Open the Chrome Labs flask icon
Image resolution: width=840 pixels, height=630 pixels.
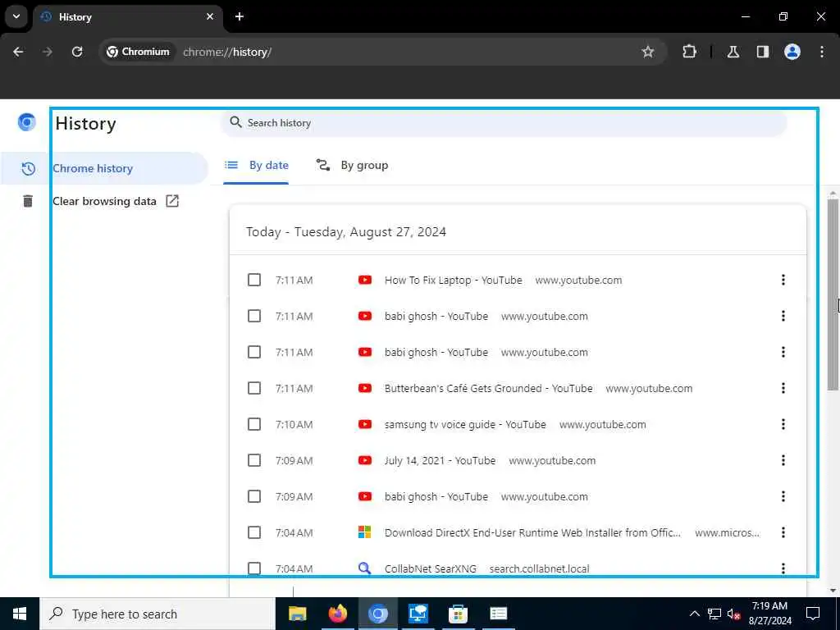pyautogui.click(x=733, y=52)
